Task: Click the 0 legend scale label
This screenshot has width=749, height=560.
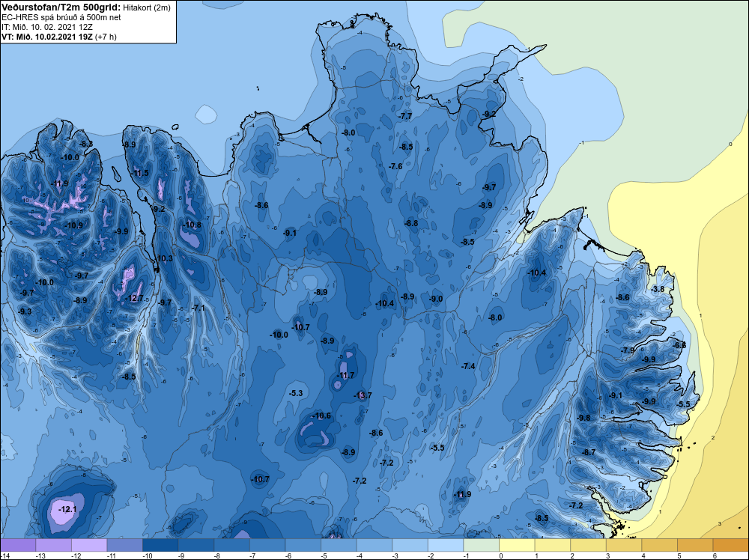Action: tap(501, 556)
